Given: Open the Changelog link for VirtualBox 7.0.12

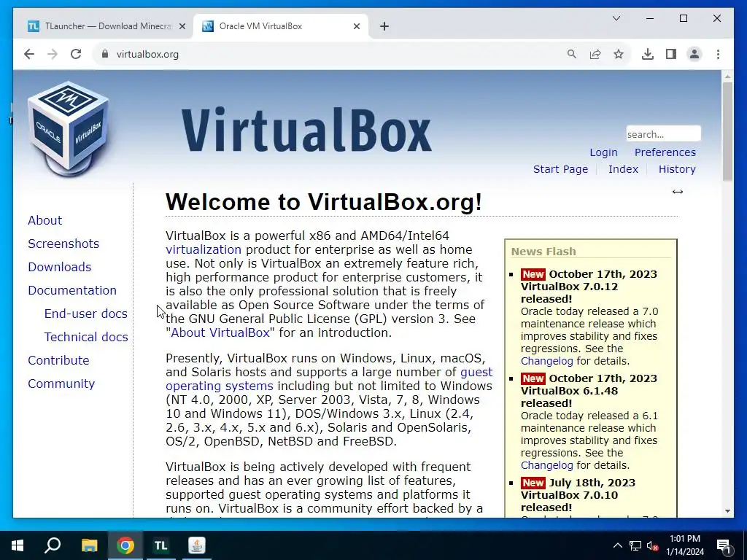Looking at the screenshot, I should tap(547, 361).
